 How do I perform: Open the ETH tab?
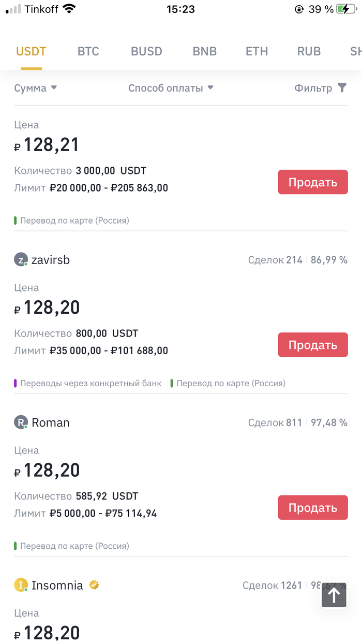[x=257, y=51]
